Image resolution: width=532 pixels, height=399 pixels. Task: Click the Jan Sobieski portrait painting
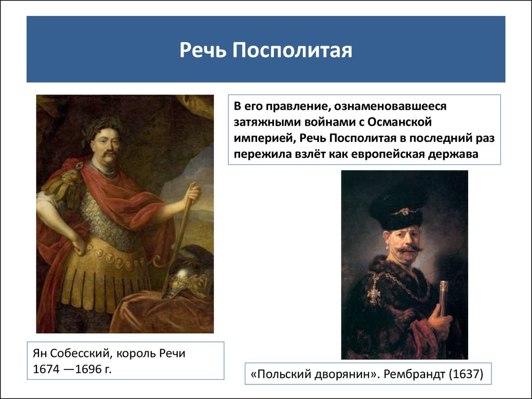pos(125,214)
